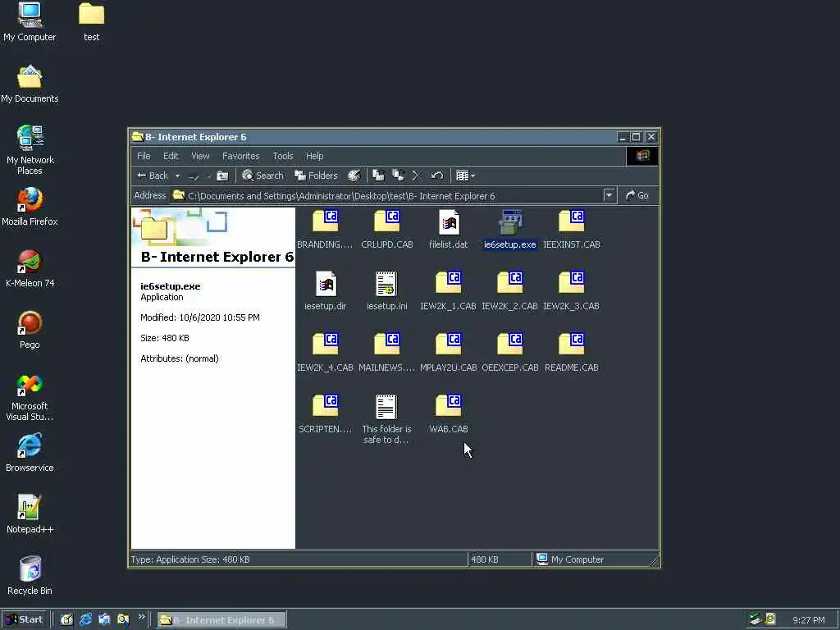The width and height of the screenshot is (840, 630).
Task: Click the Delete toolbar icon
Action: coord(417,176)
